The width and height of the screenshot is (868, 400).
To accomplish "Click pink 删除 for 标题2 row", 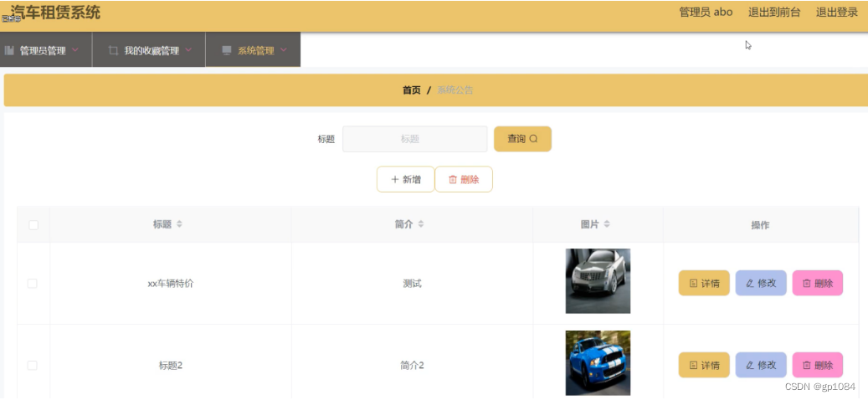I will [818, 365].
